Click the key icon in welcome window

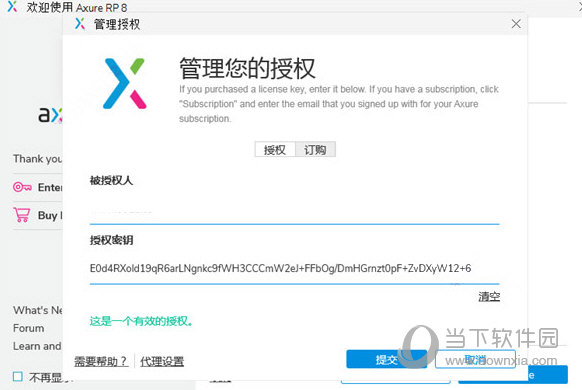pos(22,187)
